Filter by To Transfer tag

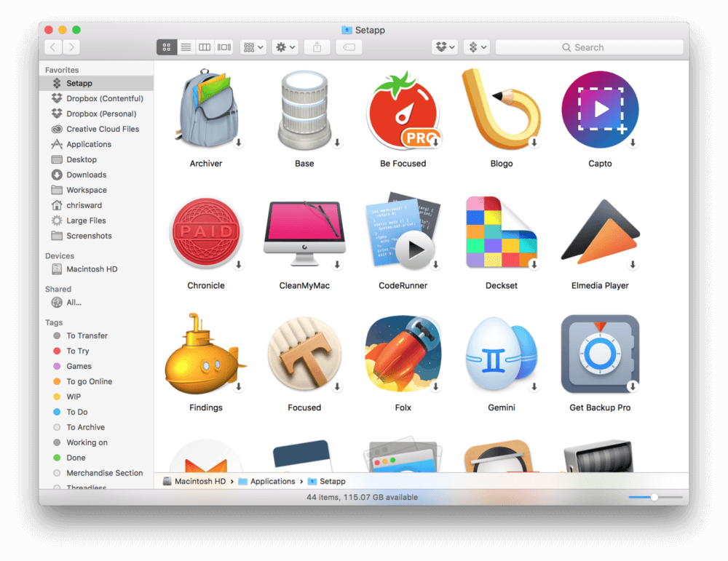pos(96,336)
